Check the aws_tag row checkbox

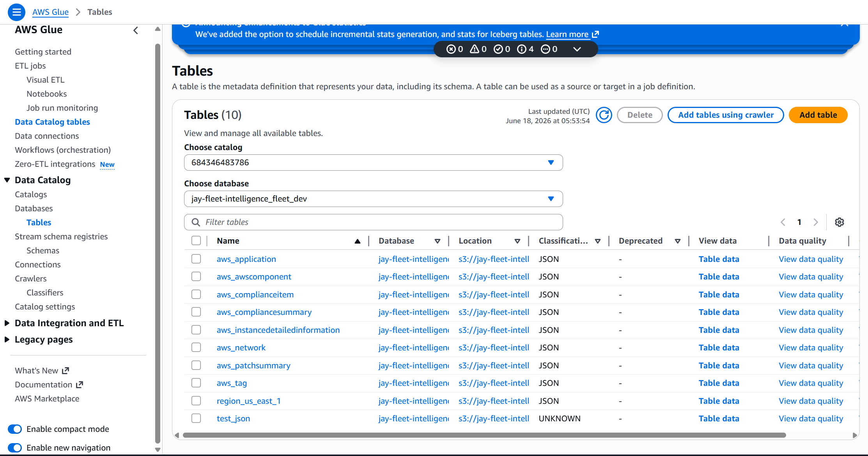(196, 383)
